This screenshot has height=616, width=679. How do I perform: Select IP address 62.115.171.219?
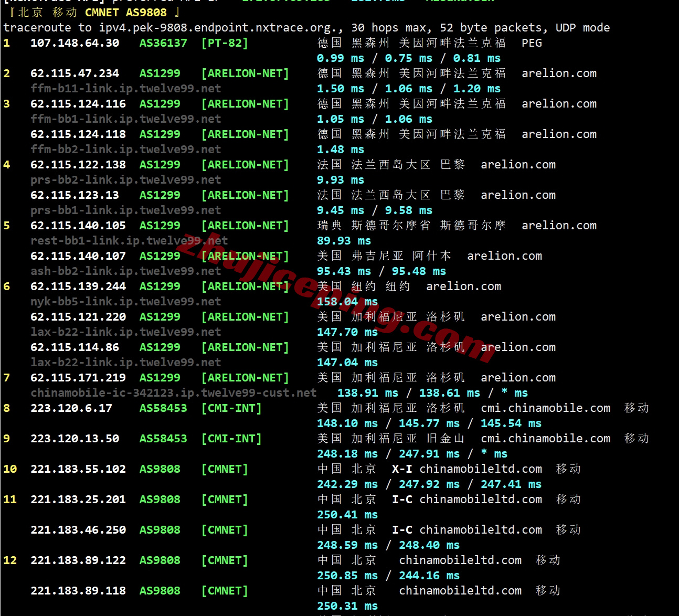point(78,378)
